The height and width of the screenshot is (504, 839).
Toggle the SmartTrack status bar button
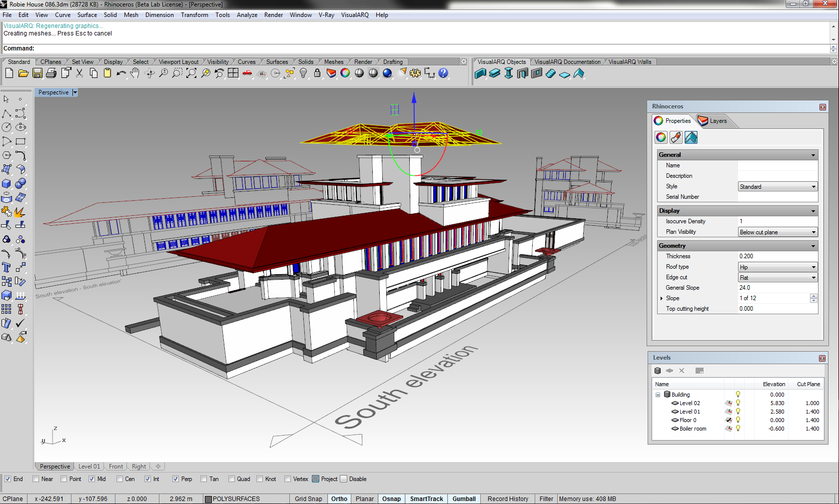pyautogui.click(x=426, y=499)
